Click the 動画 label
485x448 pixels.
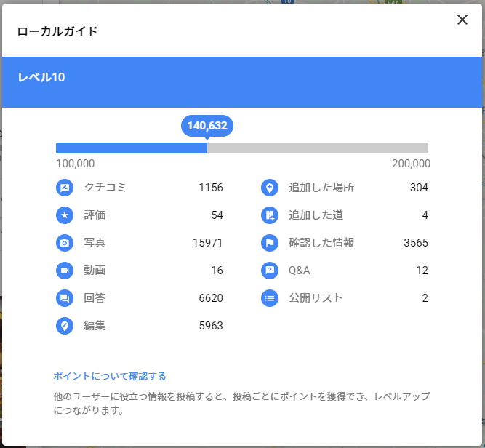point(95,270)
